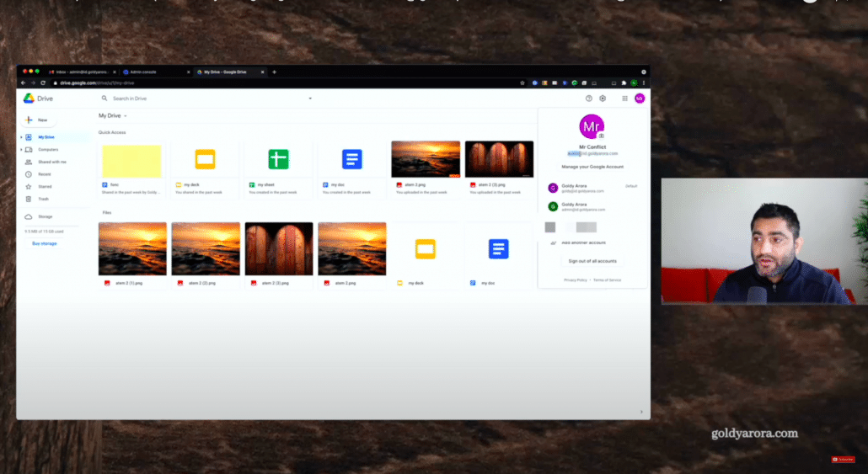Open the My Drive title dropdown

pyautogui.click(x=113, y=115)
